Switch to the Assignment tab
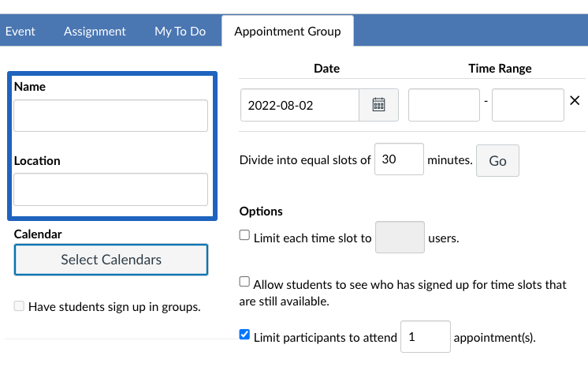Screen dimensions: 588x367 pyautogui.click(x=95, y=32)
